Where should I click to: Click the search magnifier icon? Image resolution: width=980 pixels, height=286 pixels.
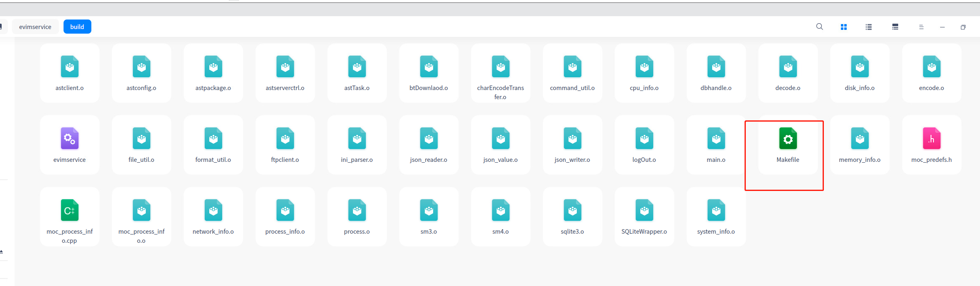click(x=819, y=27)
